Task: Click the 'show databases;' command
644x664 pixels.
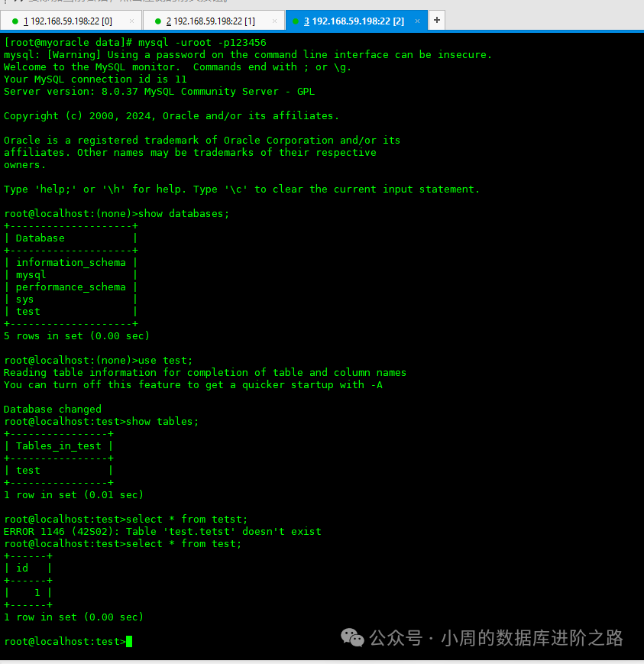Action: pos(184,213)
